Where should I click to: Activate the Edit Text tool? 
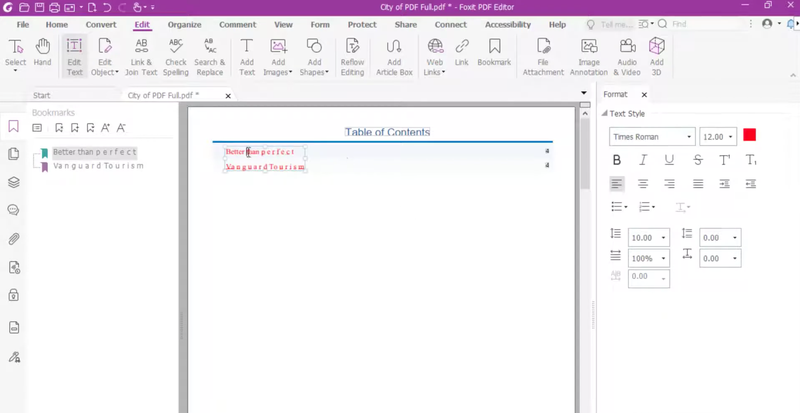[74, 57]
